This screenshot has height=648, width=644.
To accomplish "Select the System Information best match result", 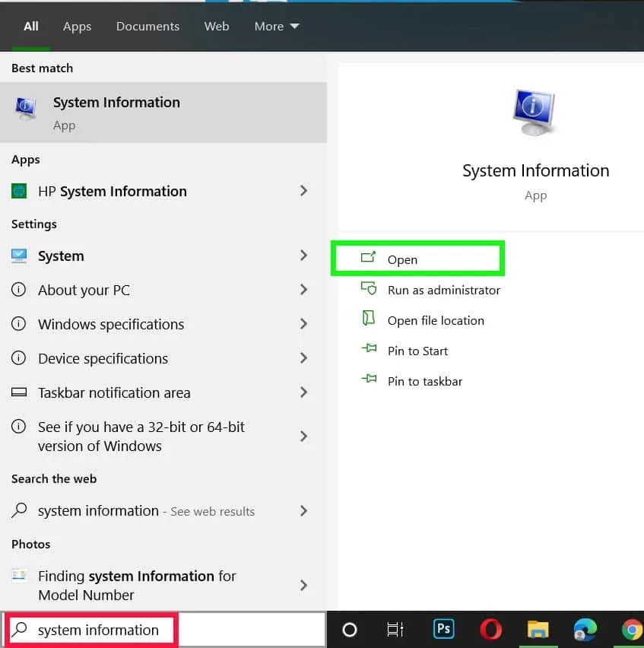I will tap(116, 113).
